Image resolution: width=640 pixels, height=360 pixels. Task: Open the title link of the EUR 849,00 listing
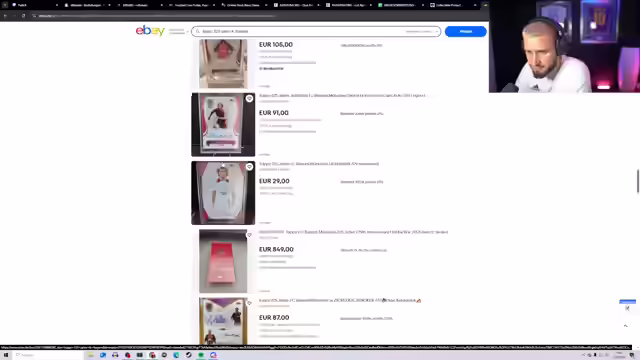point(353,232)
